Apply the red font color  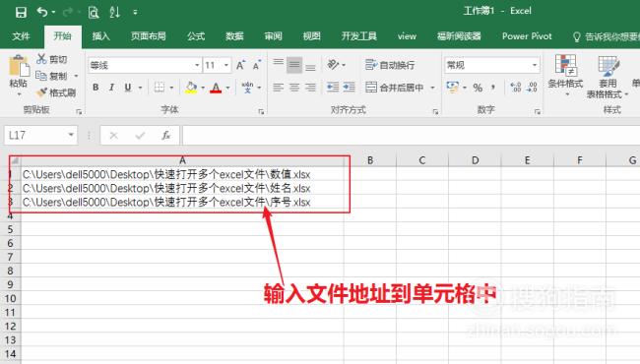[x=216, y=88]
